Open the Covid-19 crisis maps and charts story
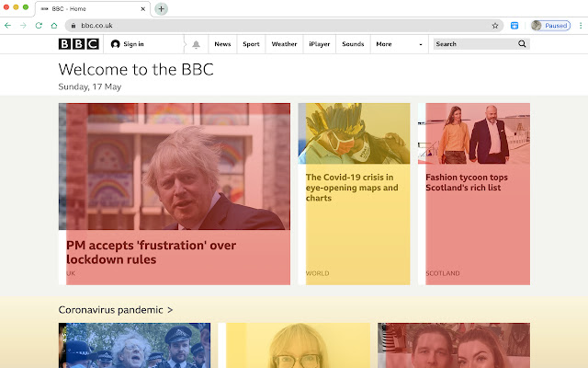The width and height of the screenshot is (588, 368). coord(352,188)
